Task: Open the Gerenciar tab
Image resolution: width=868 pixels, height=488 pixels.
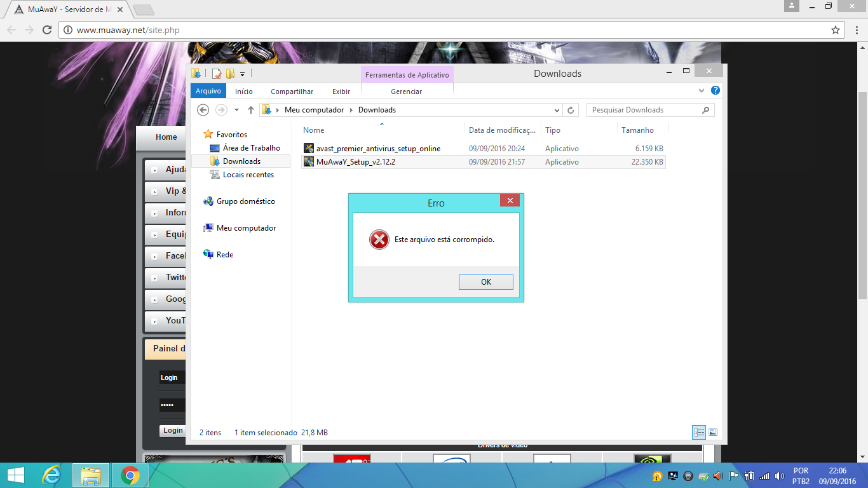Action: pyautogui.click(x=406, y=91)
